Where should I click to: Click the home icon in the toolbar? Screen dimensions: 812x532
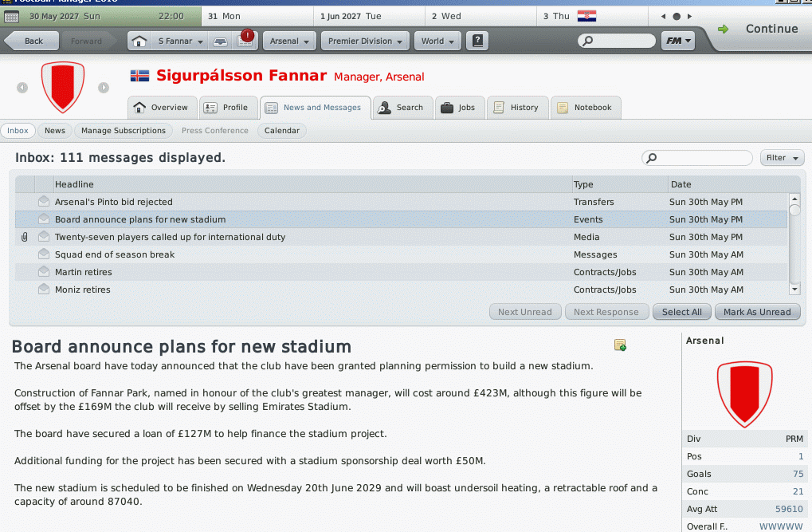click(x=139, y=41)
